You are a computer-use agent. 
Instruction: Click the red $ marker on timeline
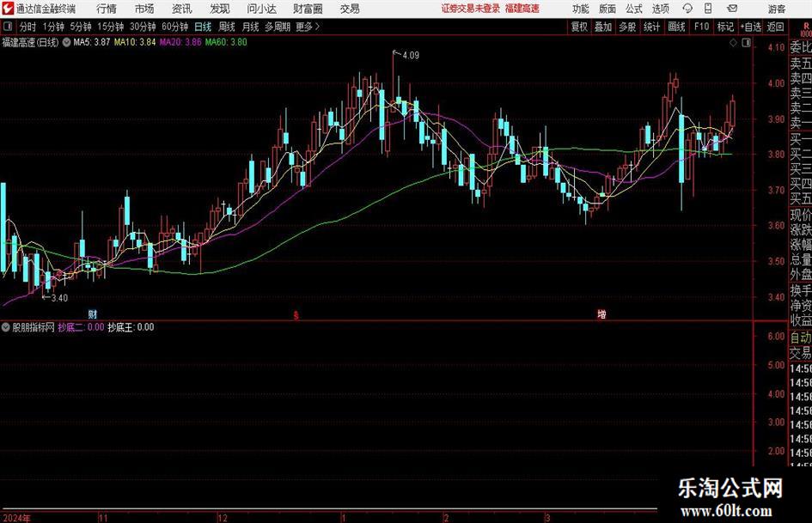point(296,315)
